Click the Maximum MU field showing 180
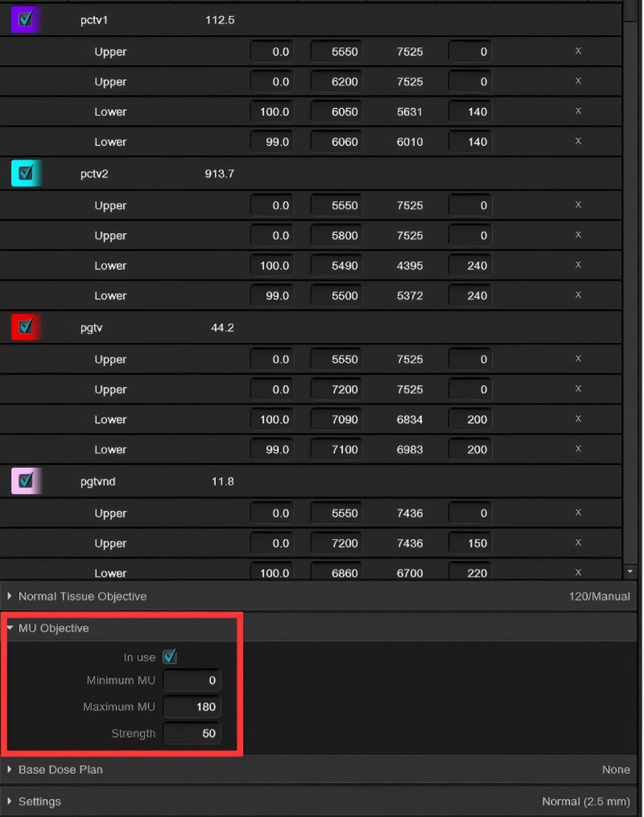Image resolution: width=644 pixels, height=817 pixels. (192, 707)
